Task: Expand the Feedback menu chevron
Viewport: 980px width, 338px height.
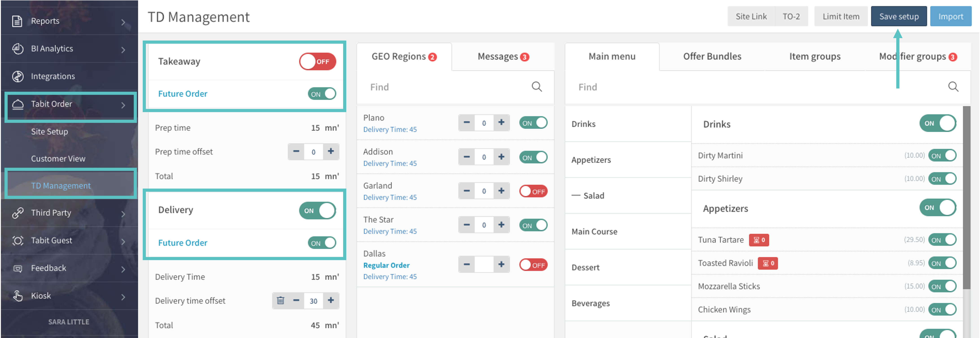Action: tap(123, 269)
